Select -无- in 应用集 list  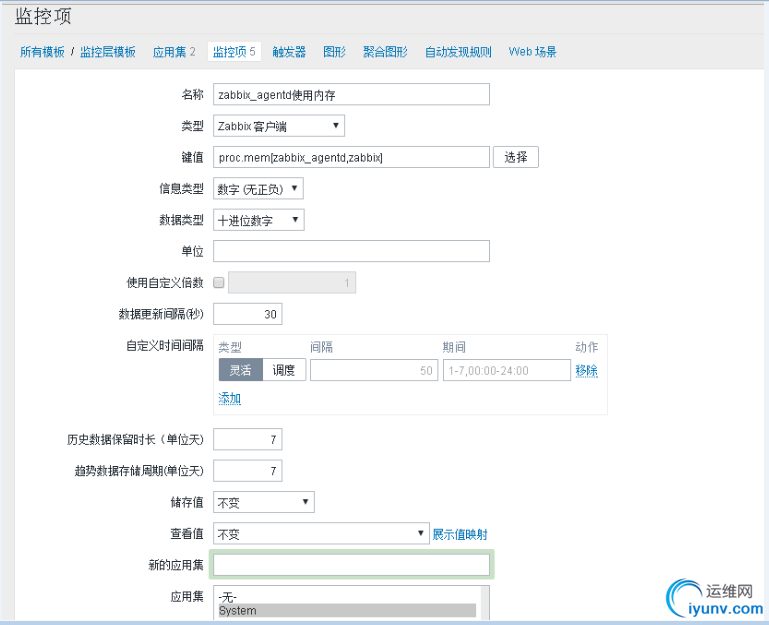coord(347,598)
